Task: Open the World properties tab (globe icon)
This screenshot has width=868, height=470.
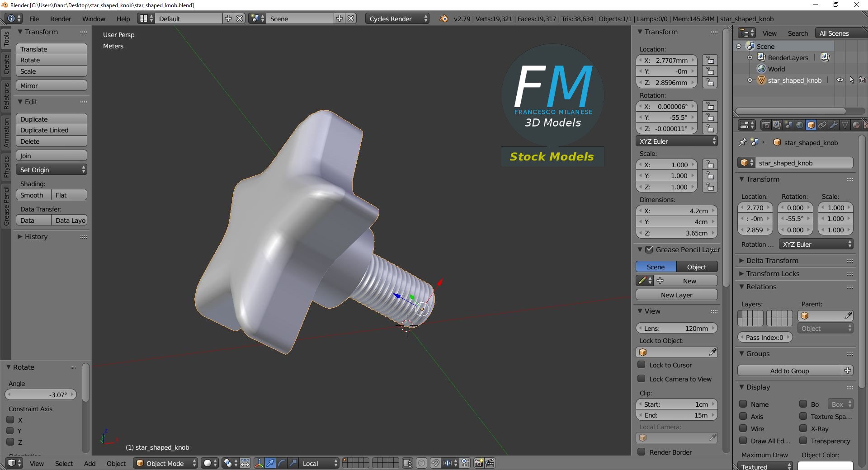Action: pos(800,125)
